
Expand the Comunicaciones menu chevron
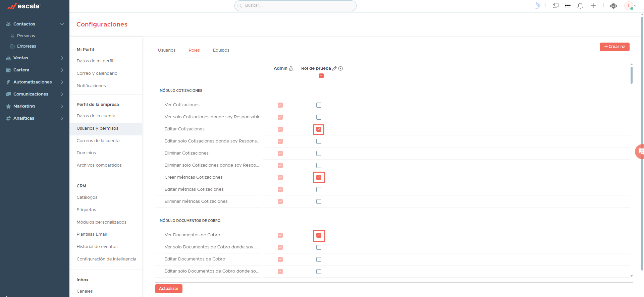click(62, 94)
